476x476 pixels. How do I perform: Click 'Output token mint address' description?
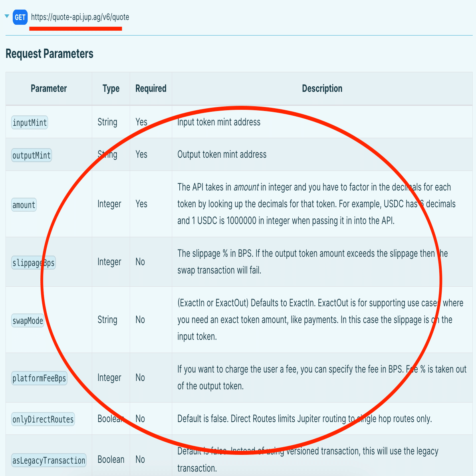click(x=222, y=154)
